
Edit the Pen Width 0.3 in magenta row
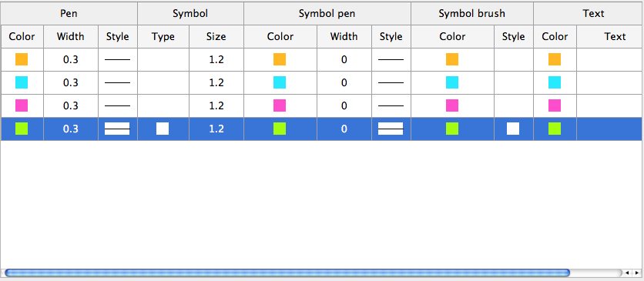[71, 105]
